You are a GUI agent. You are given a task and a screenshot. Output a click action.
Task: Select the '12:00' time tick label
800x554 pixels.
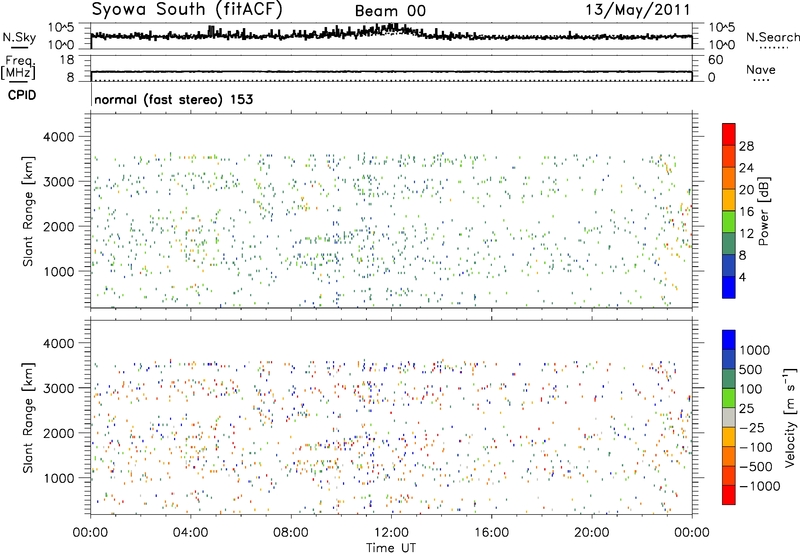(391, 533)
